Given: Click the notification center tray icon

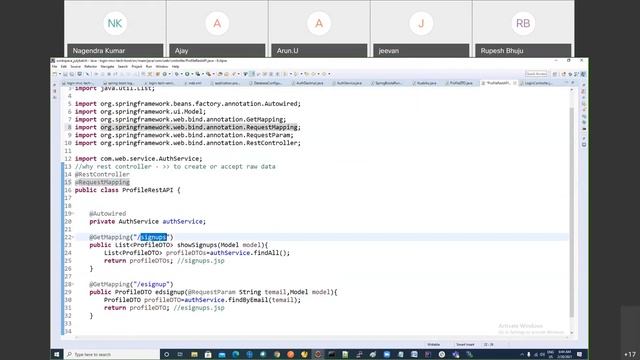Looking at the screenshot, I should coord(580,354).
